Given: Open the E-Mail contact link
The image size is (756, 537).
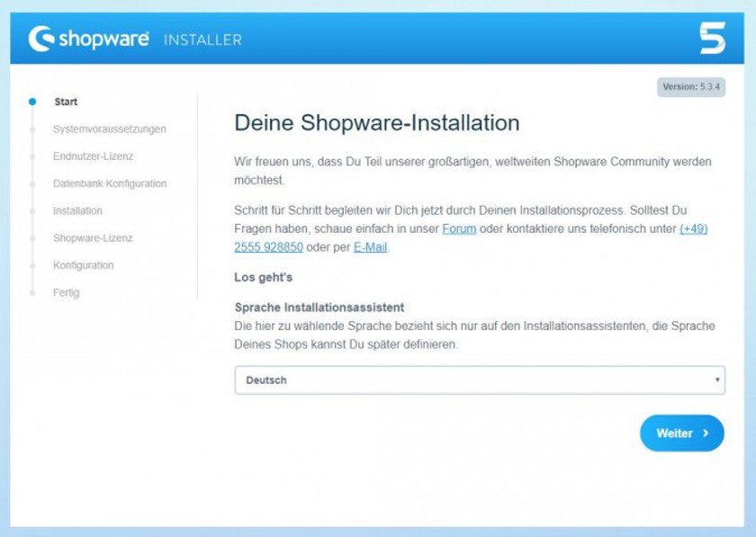Looking at the screenshot, I should click(370, 247).
